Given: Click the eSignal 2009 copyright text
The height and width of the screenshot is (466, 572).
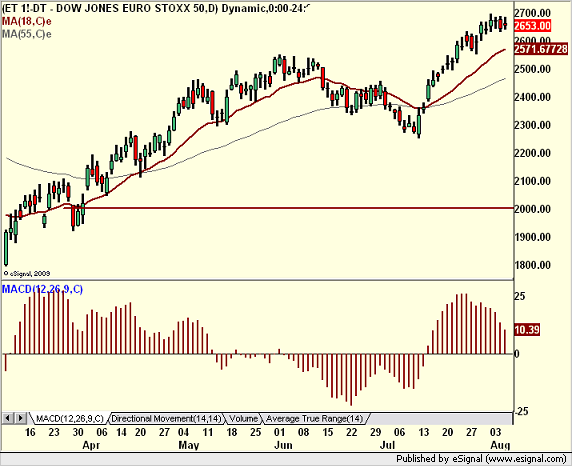Looking at the screenshot, I should [x=27, y=273].
